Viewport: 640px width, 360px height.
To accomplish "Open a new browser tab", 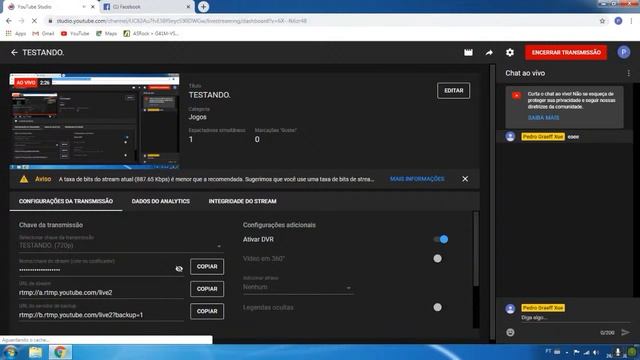I will 203,7.
